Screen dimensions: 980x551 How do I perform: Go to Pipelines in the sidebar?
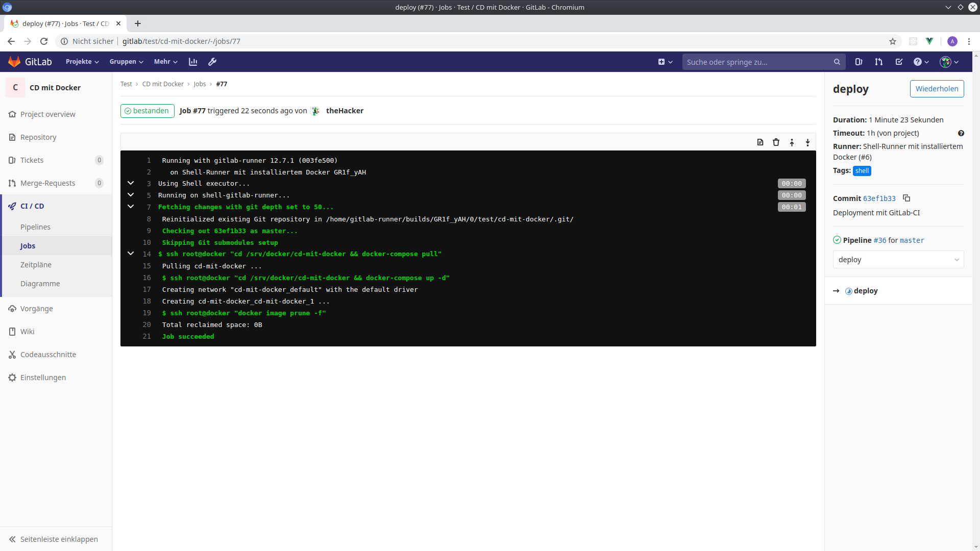click(35, 227)
